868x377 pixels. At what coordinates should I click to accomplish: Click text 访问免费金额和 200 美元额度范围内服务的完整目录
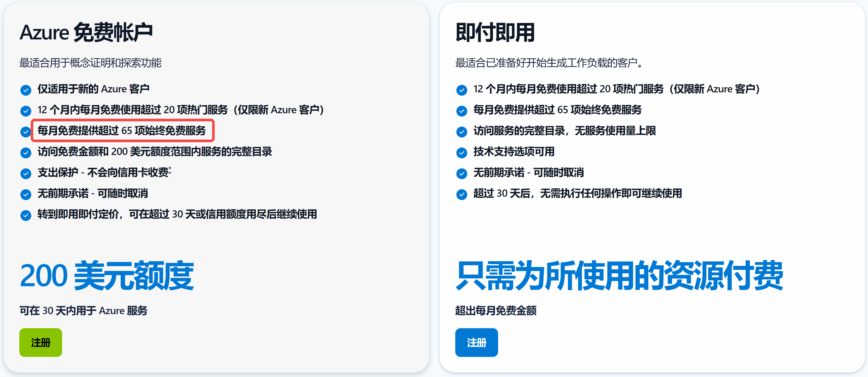pos(155,152)
